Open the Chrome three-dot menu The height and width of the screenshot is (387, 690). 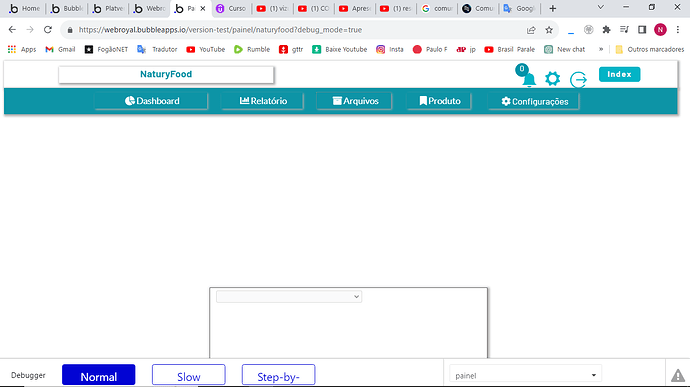[678, 29]
